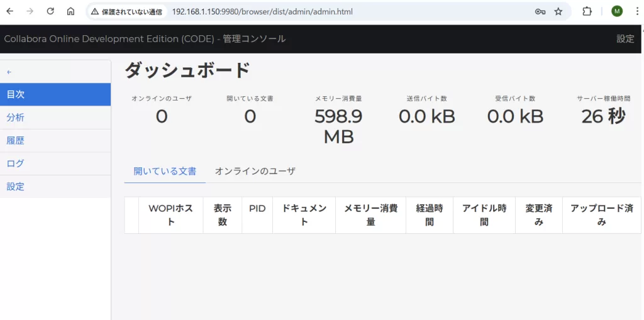Open ログ in the sidebar

pyautogui.click(x=55, y=163)
